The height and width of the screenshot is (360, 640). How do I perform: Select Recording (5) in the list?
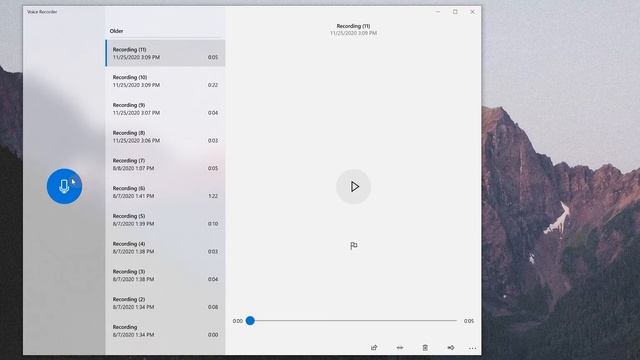click(x=165, y=220)
